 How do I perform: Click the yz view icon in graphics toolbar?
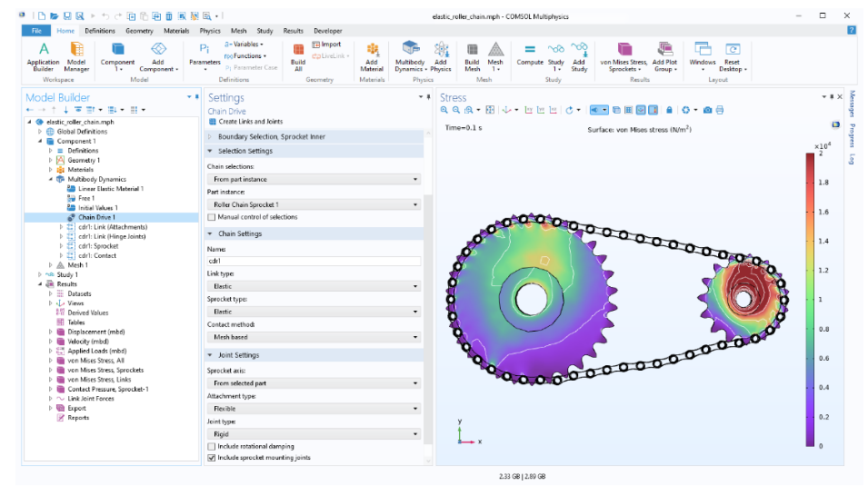click(x=541, y=110)
